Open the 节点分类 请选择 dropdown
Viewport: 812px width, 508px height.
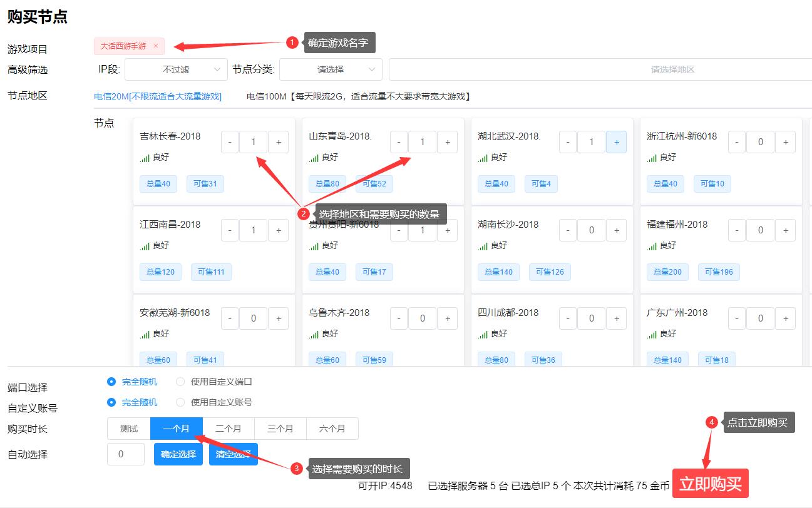[x=331, y=69]
